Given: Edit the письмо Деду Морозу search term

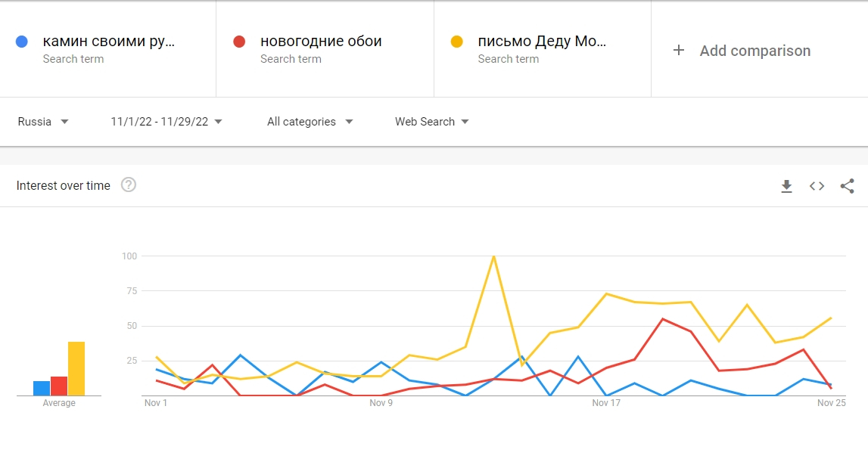Looking at the screenshot, I should coord(542,42).
